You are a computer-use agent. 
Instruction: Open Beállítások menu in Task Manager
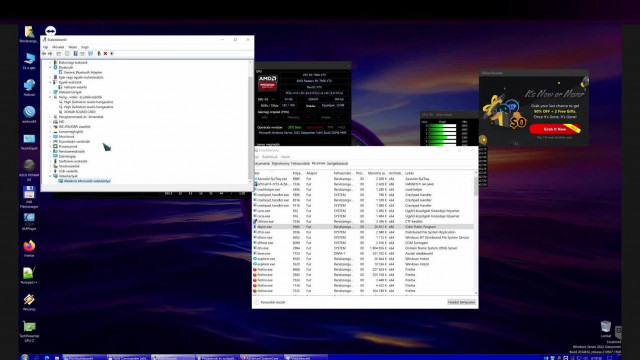(269, 157)
